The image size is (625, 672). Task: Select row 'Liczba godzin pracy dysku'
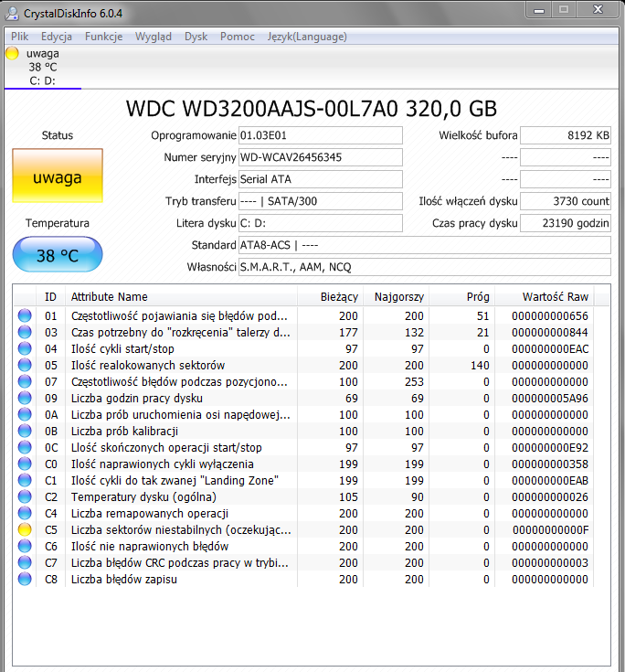coord(303,398)
